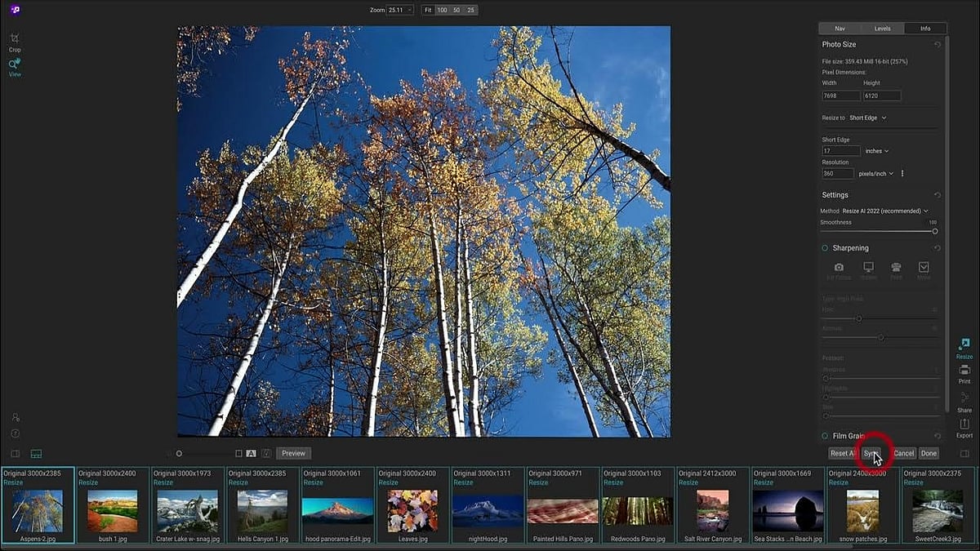Enable the Film Grain effect
The image size is (980, 551).
(x=825, y=437)
